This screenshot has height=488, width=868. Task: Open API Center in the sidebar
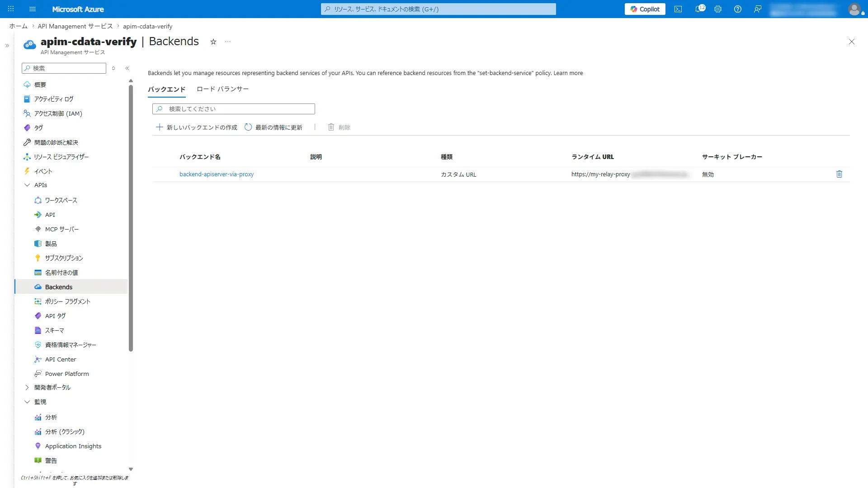pos(61,359)
